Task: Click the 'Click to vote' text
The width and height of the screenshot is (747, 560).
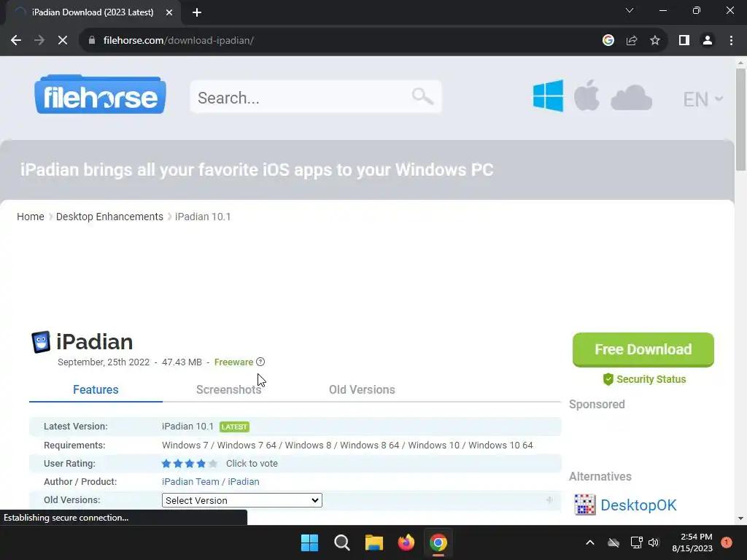Action: tap(252, 463)
